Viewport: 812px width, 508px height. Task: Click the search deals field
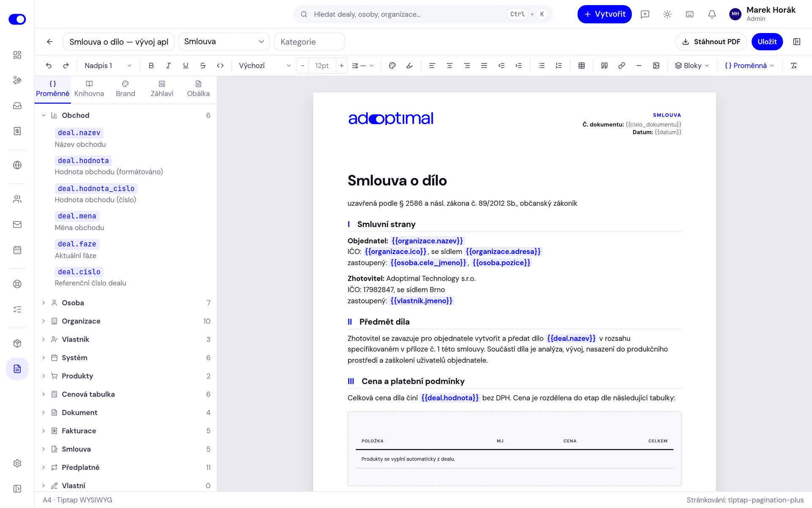pyautogui.click(x=423, y=14)
